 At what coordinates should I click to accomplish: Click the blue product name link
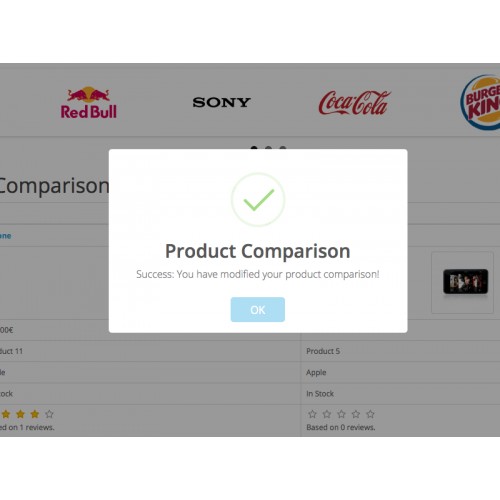[x=5, y=236]
